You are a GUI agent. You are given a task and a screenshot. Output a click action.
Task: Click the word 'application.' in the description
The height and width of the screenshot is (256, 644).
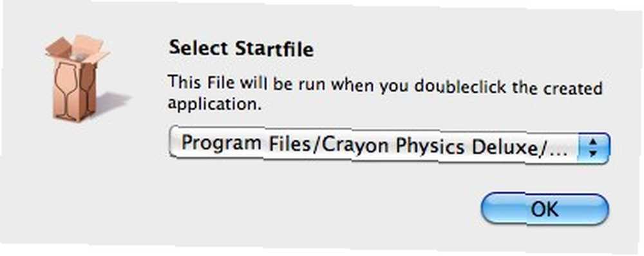point(215,104)
